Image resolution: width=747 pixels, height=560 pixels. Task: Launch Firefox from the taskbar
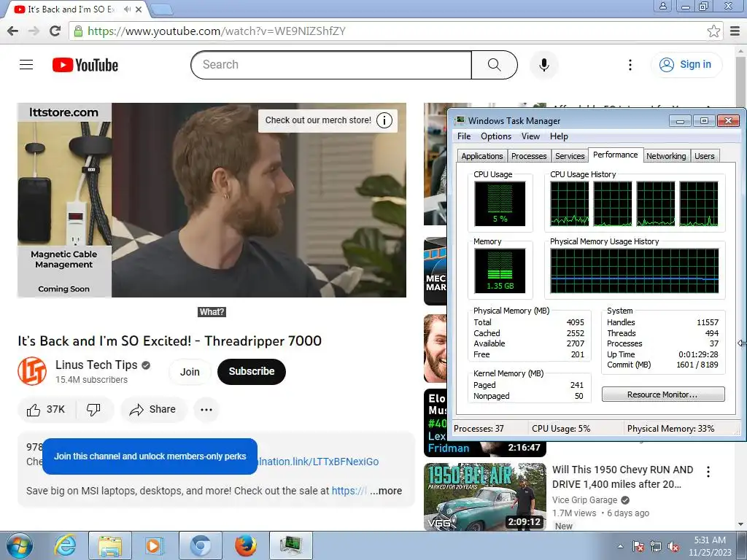pyautogui.click(x=246, y=545)
